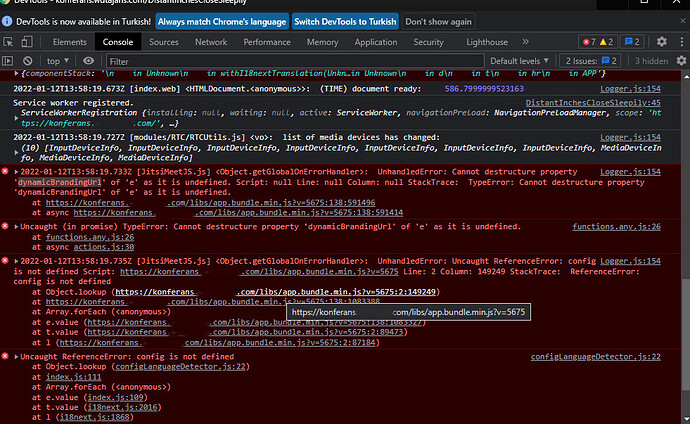Click the number 586.7999999523163

pyautogui.click(x=484, y=89)
